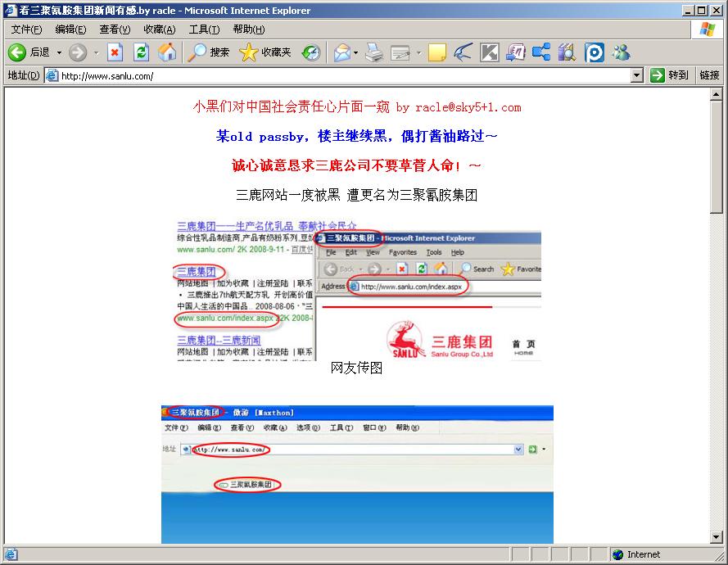Stop page loading with red X icon
The image size is (728, 565).
115,52
